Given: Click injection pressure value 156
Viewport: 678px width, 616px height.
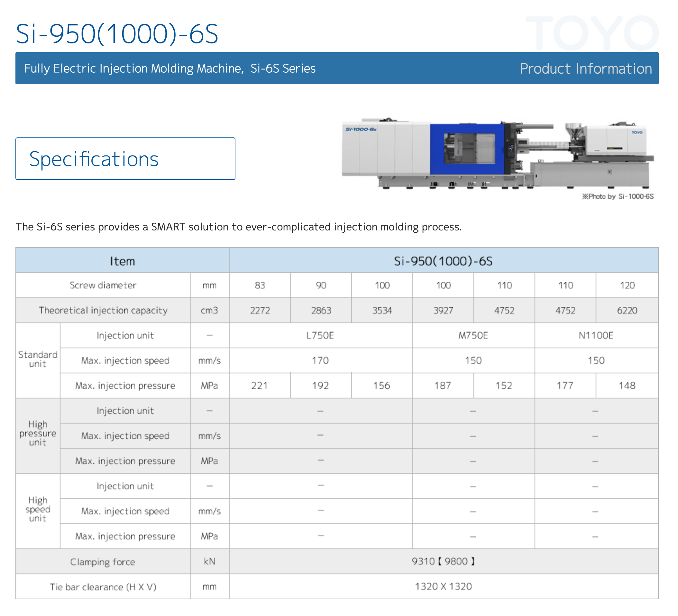Looking at the screenshot, I should pyautogui.click(x=382, y=386).
